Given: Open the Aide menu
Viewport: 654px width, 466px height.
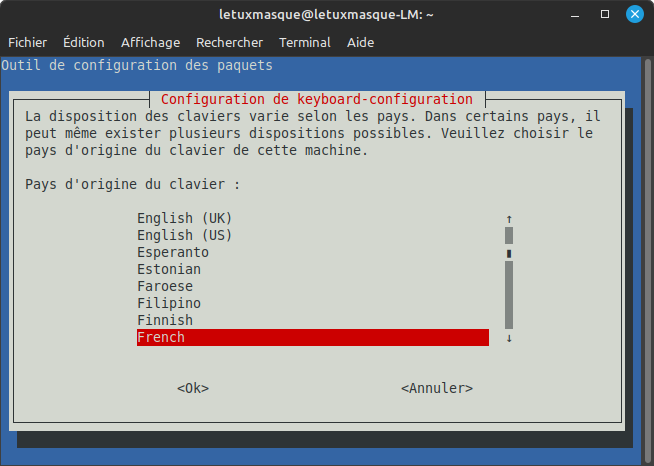Looking at the screenshot, I should pos(360,43).
